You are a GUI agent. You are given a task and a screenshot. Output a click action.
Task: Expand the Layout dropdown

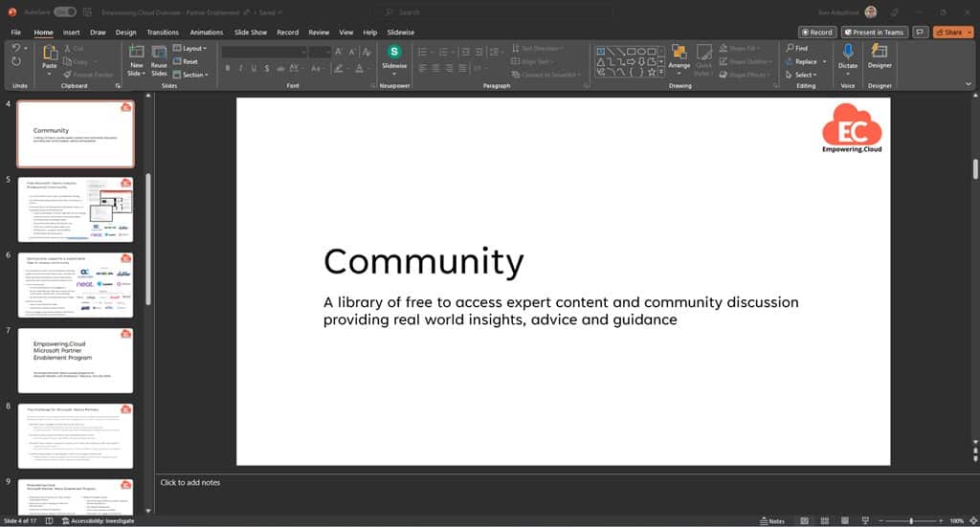[191, 48]
